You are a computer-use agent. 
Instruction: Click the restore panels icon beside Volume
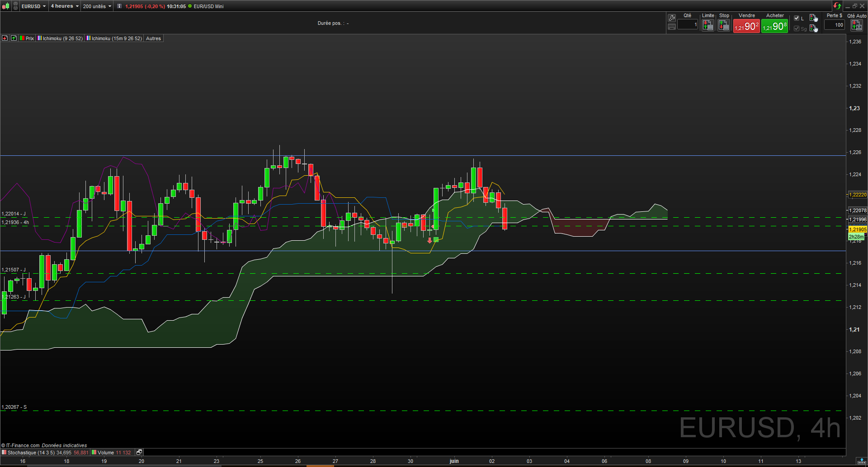point(139,452)
